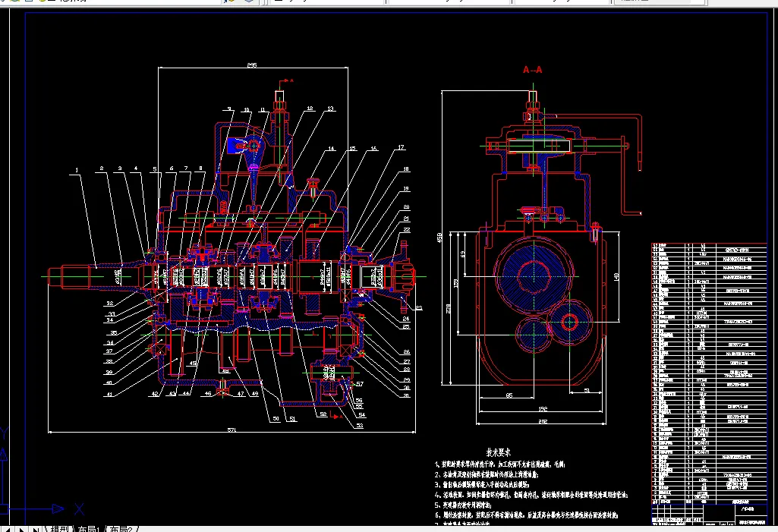Switch to the 布局1 layout tab

click(90, 529)
